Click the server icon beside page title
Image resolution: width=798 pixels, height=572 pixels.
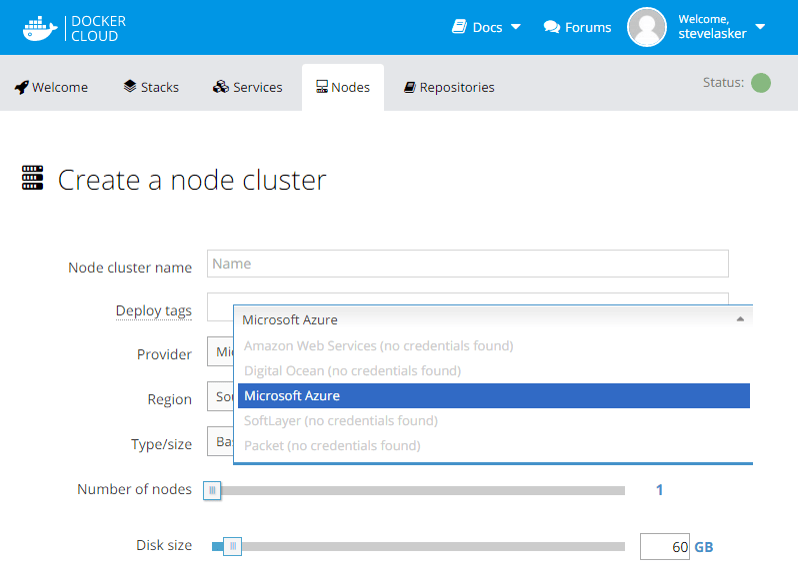click(33, 178)
